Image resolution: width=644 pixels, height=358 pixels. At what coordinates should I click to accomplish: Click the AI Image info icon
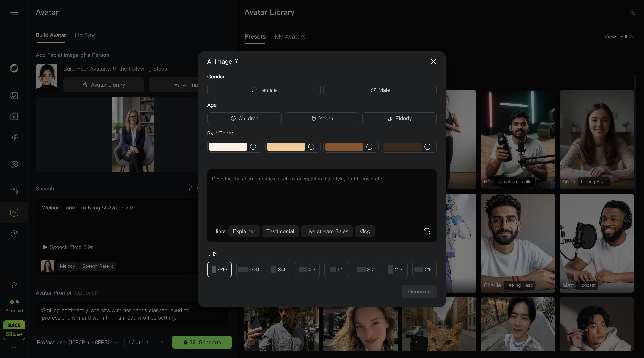click(236, 62)
